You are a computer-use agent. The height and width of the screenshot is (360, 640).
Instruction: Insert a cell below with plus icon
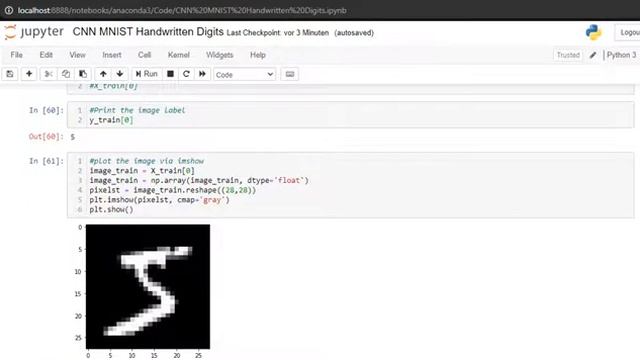[x=29, y=74]
